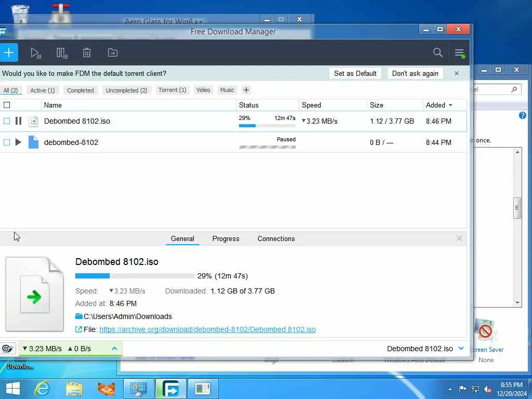This screenshot has width=532, height=399.
Task: Click the debombed-8102 blue file icon
Action: pyautogui.click(x=33, y=142)
